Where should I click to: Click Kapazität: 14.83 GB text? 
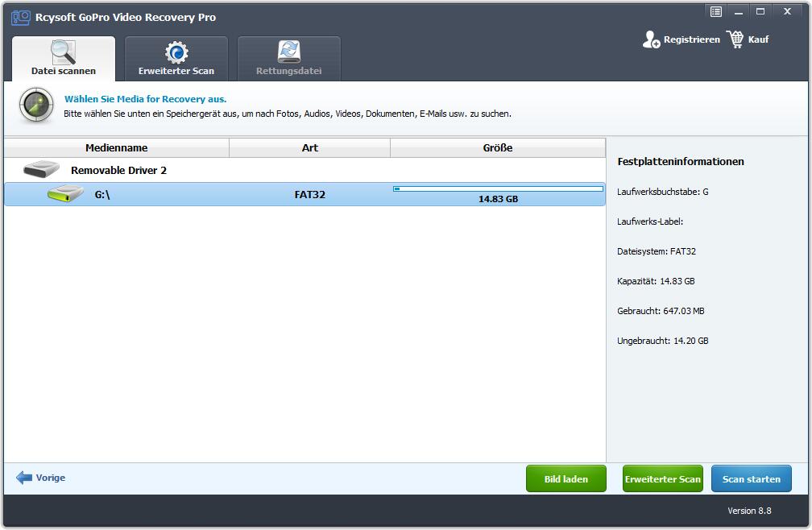tap(656, 281)
